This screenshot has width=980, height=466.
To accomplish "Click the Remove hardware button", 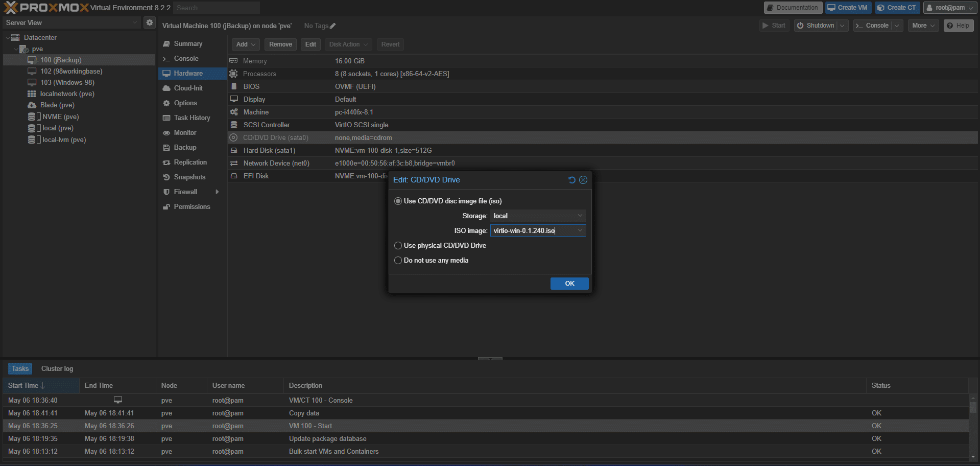I will (280, 44).
